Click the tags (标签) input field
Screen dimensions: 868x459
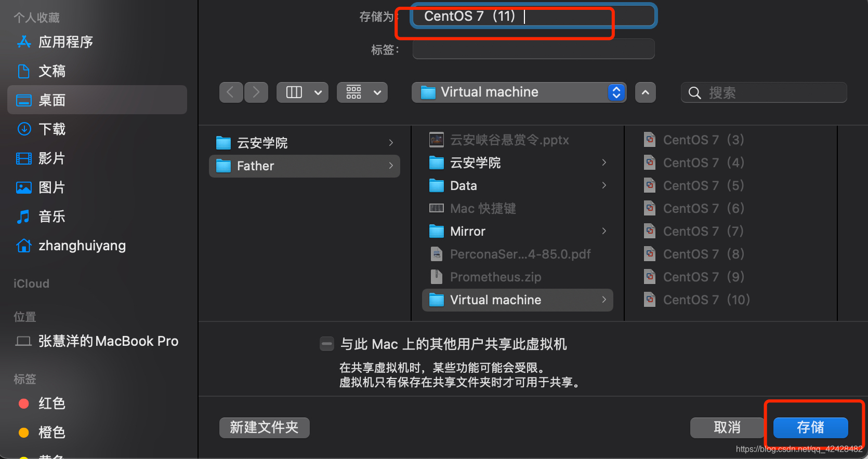point(533,49)
